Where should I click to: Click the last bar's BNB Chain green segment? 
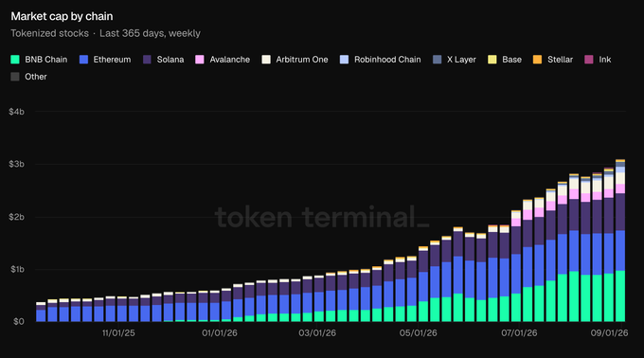point(620,296)
